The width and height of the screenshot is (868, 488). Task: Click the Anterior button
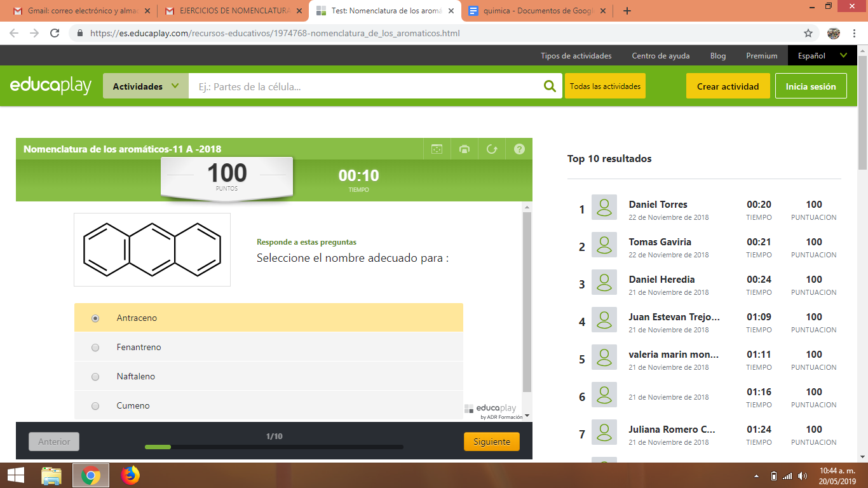point(54,442)
